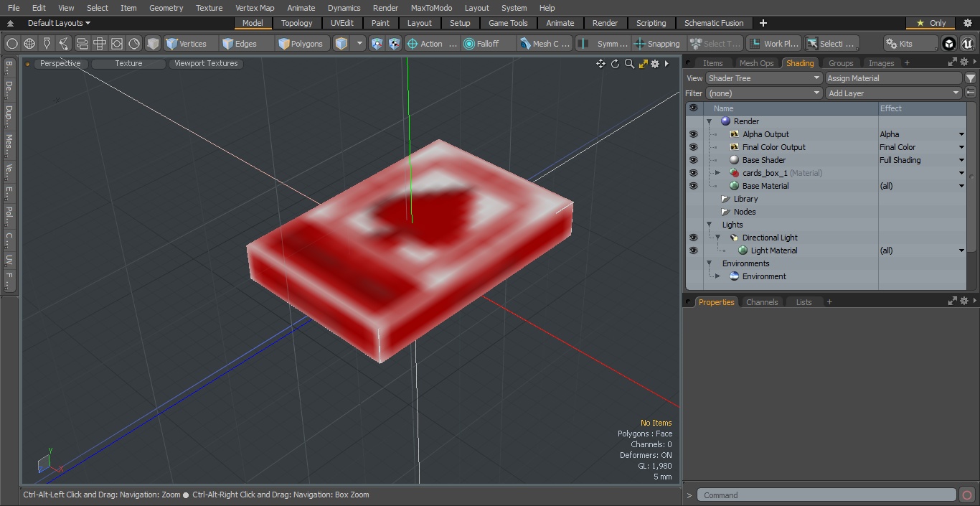Click the Unity cube icon
This screenshot has width=980, height=506.
pos(949,44)
